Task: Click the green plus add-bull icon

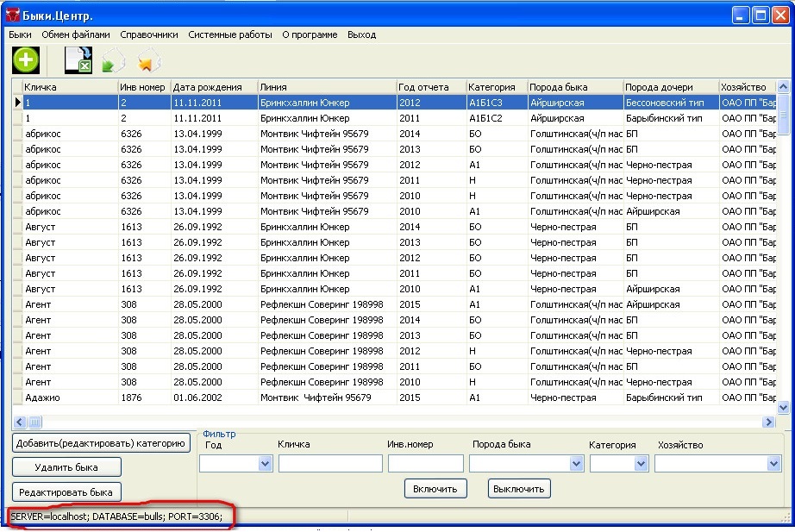Action: pyautogui.click(x=26, y=60)
